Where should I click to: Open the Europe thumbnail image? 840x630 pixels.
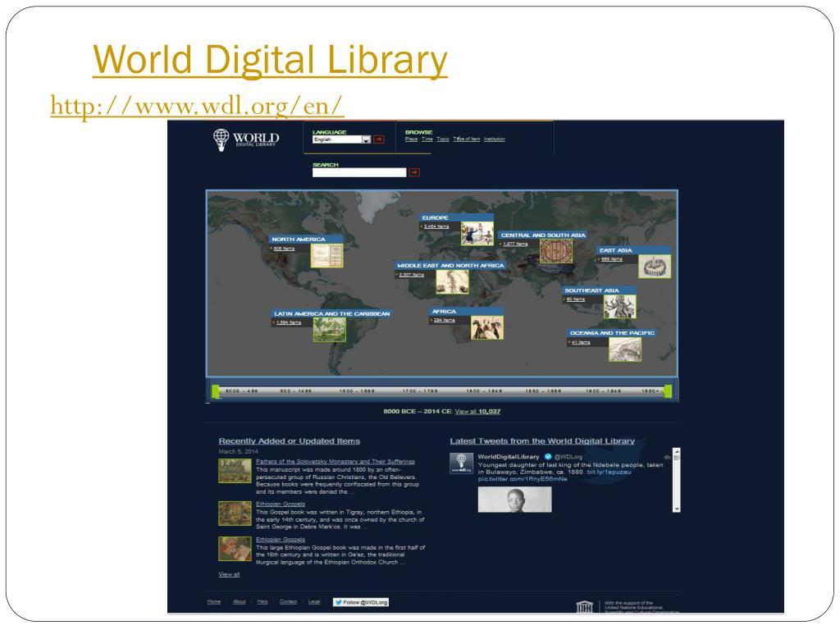coord(477,234)
